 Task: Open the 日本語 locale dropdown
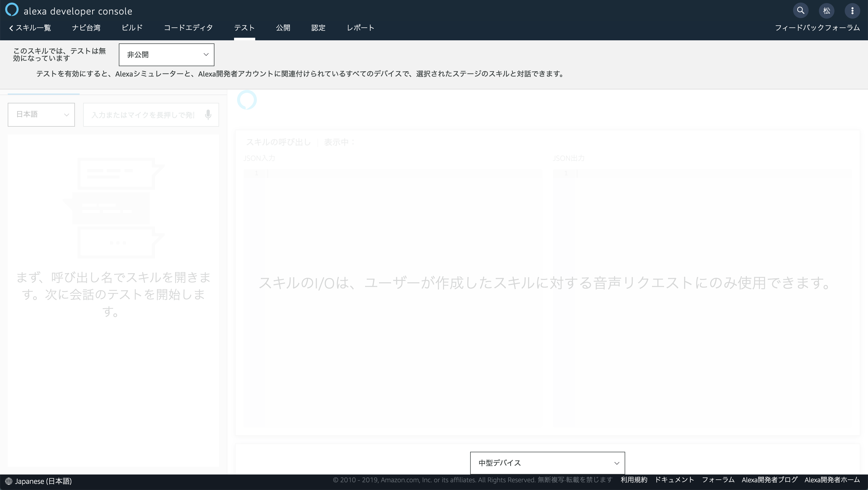[x=41, y=114]
